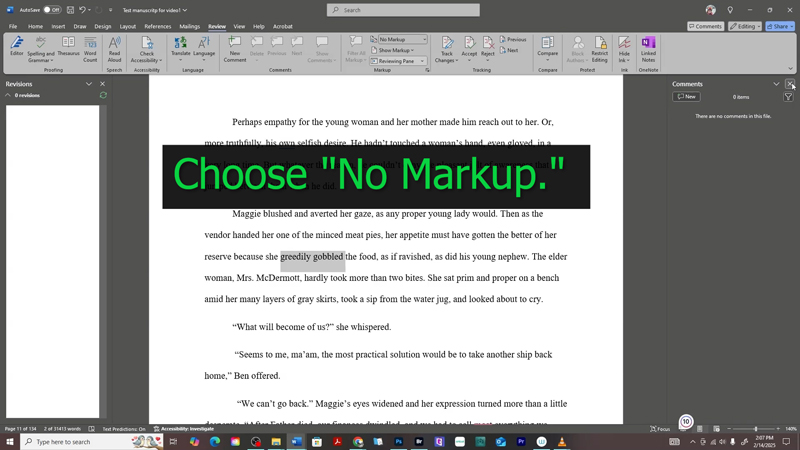Open the Revisions pane options chevron
The height and width of the screenshot is (450, 800).
click(x=89, y=84)
